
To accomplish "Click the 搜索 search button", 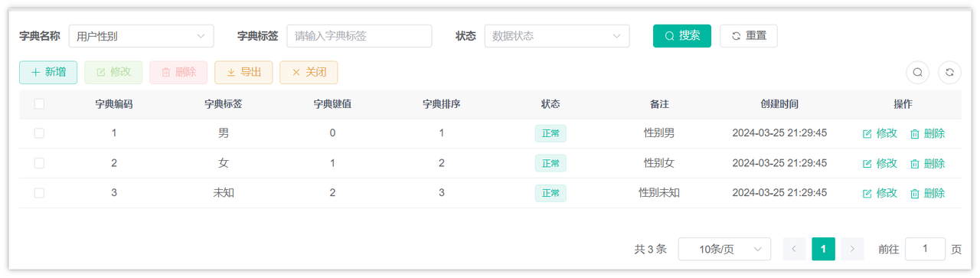I will point(682,36).
